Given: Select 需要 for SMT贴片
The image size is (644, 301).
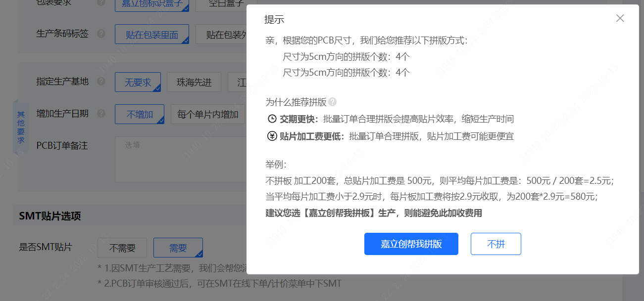Looking at the screenshot, I should click(178, 248).
